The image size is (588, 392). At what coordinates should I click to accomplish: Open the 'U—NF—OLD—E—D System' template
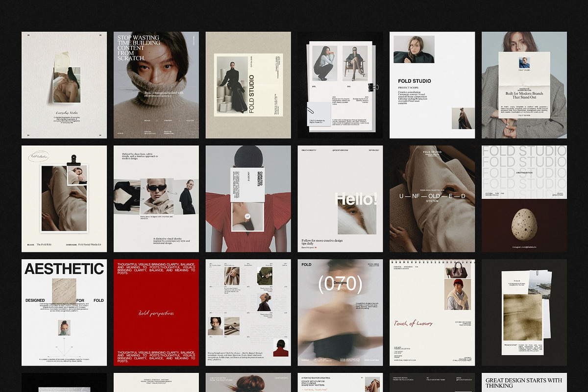(x=432, y=198)
